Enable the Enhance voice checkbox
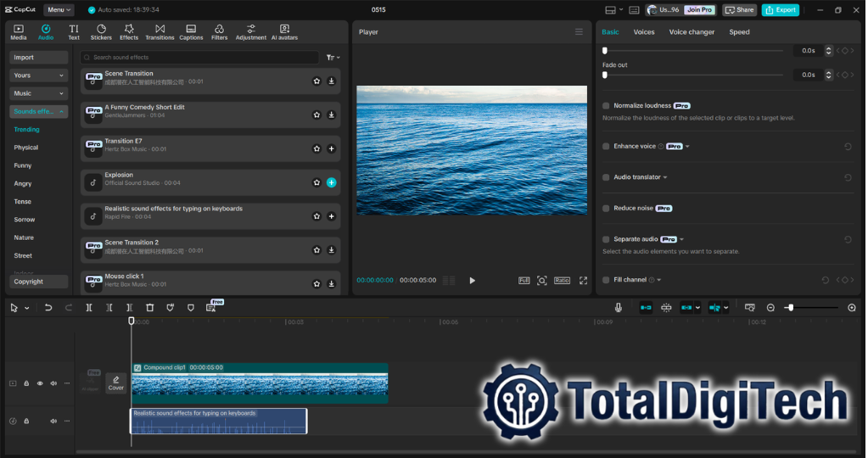868x458 pixels. [606, 147]
